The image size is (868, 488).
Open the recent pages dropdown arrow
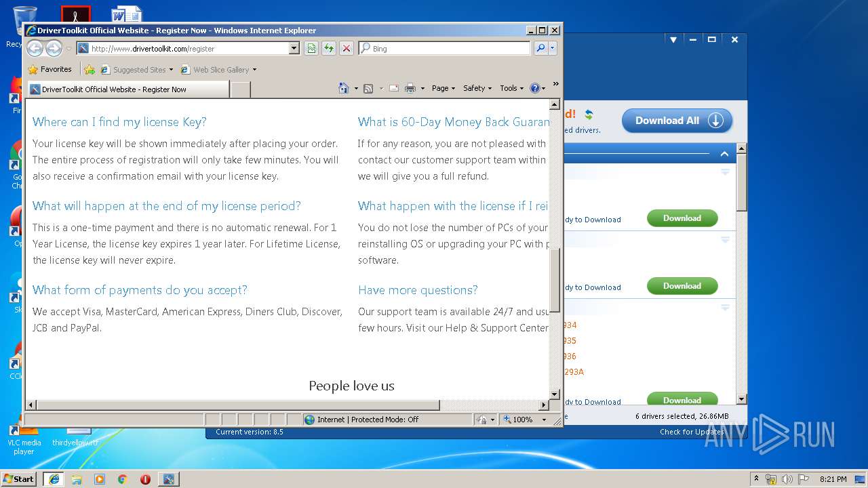pyautogui.click(x=68, y=49)
